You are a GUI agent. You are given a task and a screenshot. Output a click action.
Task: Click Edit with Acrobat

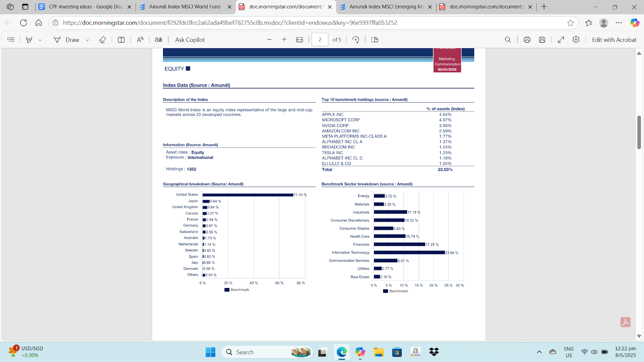pyautogui.click(x=614, y=40)
